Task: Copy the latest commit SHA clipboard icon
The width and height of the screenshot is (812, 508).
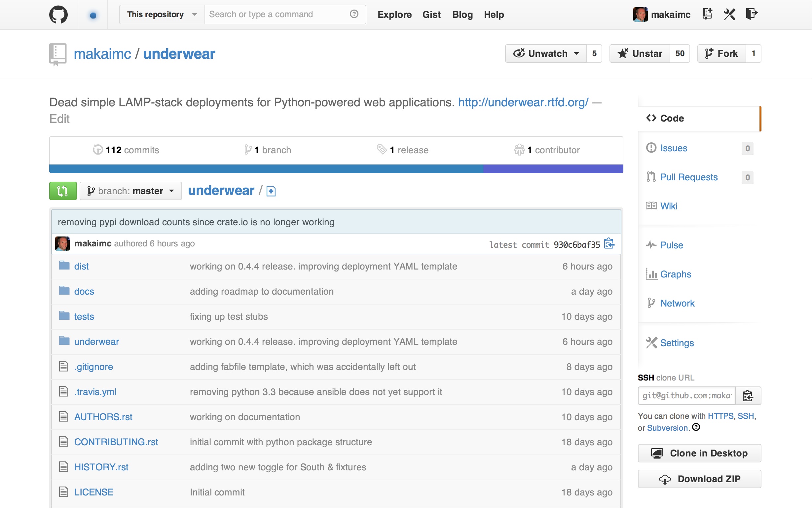Action: coord(609,243)
